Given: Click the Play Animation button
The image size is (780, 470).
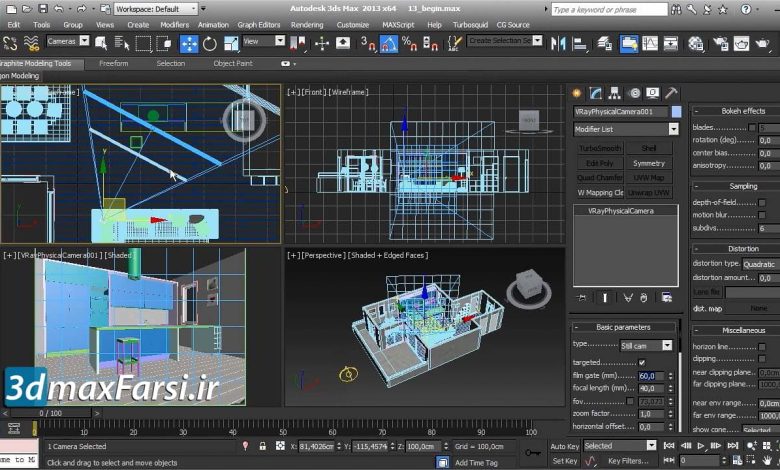Looking at the screenshot, I should click(x=701, y=446).
